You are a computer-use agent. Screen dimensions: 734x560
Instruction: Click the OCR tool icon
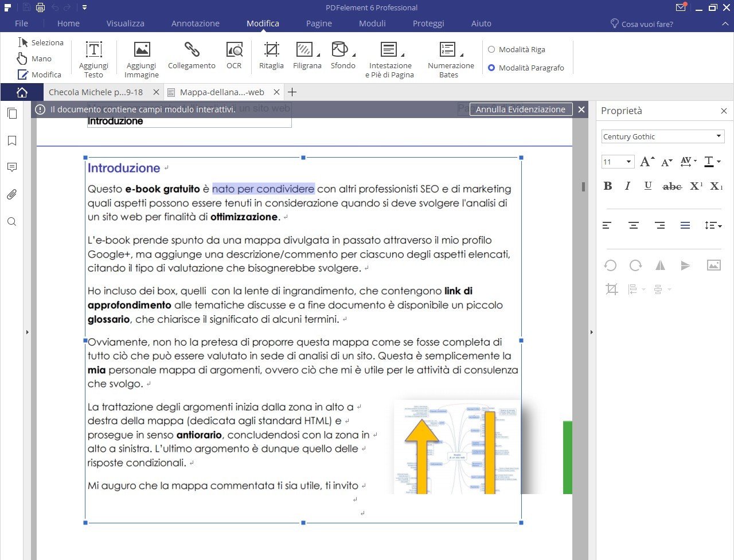pos(234,50)
